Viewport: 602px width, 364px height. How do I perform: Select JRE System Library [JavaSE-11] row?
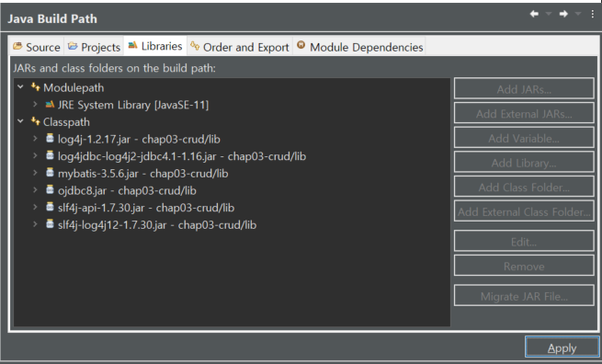[232, 105]
